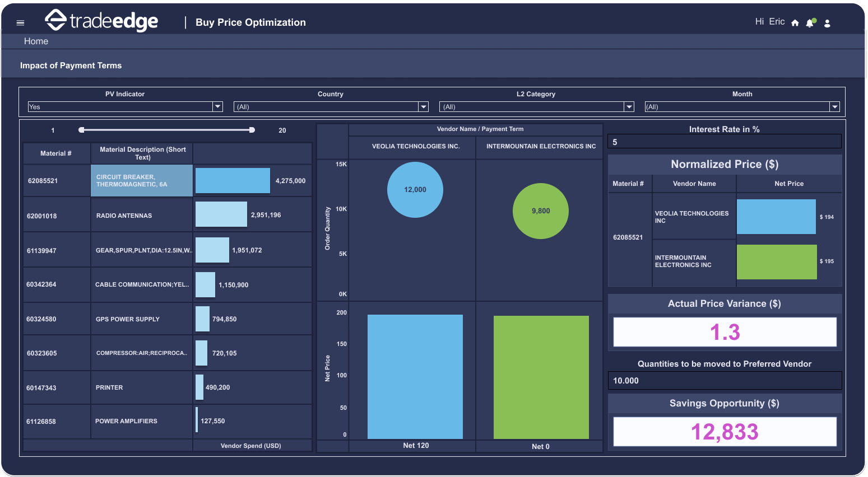Open the Month filter dropdown
Image resolution: width=868 pixels, height=477 pixels.
coord(834,107)
